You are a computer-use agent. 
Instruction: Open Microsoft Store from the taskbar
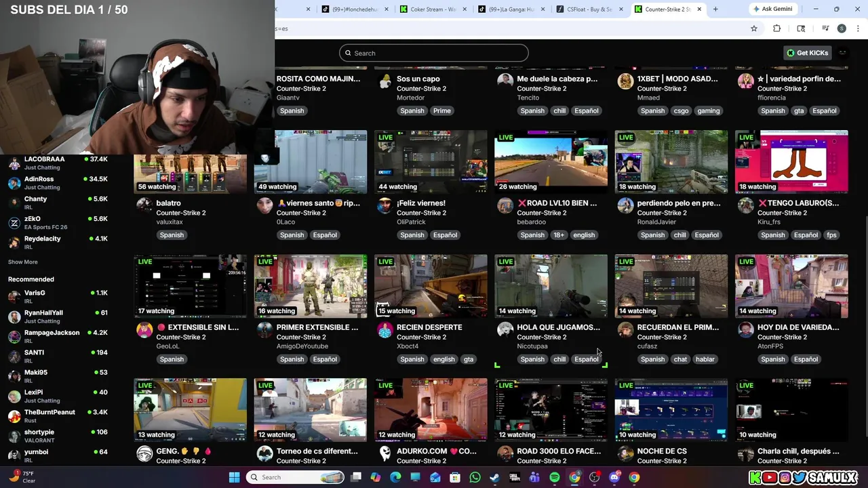[x=455, y=477]
